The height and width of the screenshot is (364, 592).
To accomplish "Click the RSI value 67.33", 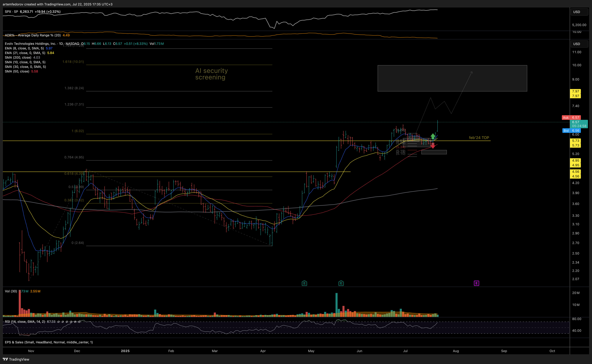I will [x=51, y=321].
